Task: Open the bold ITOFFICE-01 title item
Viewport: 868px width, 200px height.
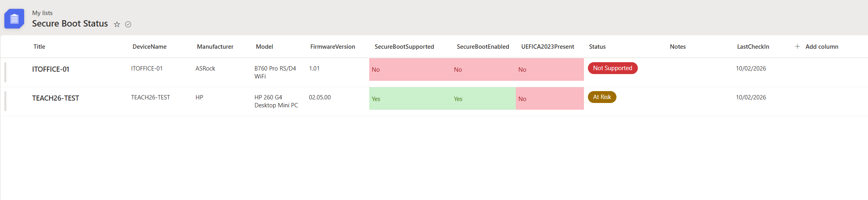Action: pos(51,69)
